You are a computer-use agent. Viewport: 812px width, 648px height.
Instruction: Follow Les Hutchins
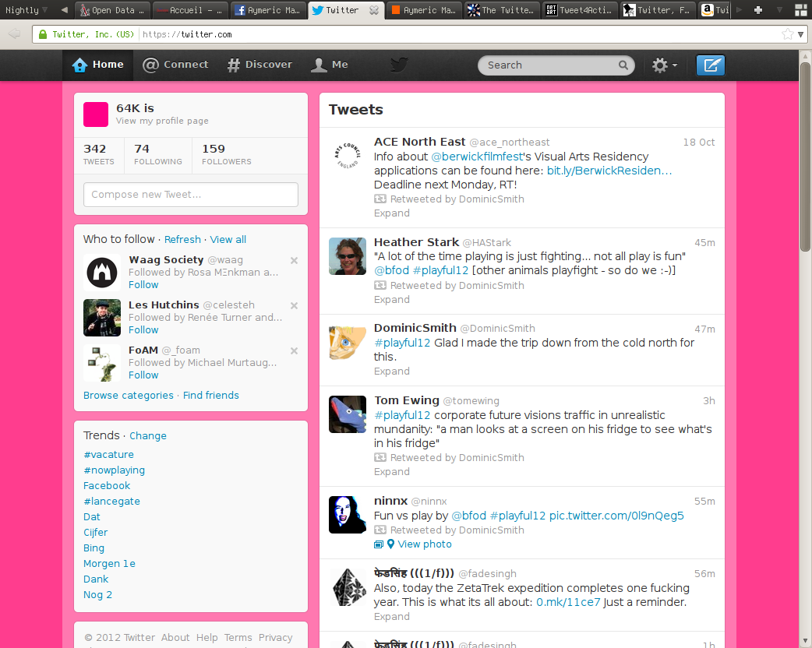[x=143, y=329]
